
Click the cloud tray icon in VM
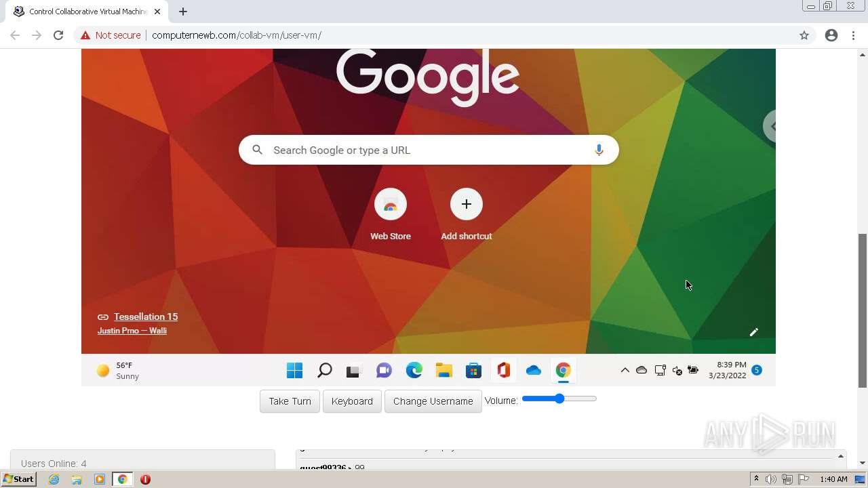642,370
